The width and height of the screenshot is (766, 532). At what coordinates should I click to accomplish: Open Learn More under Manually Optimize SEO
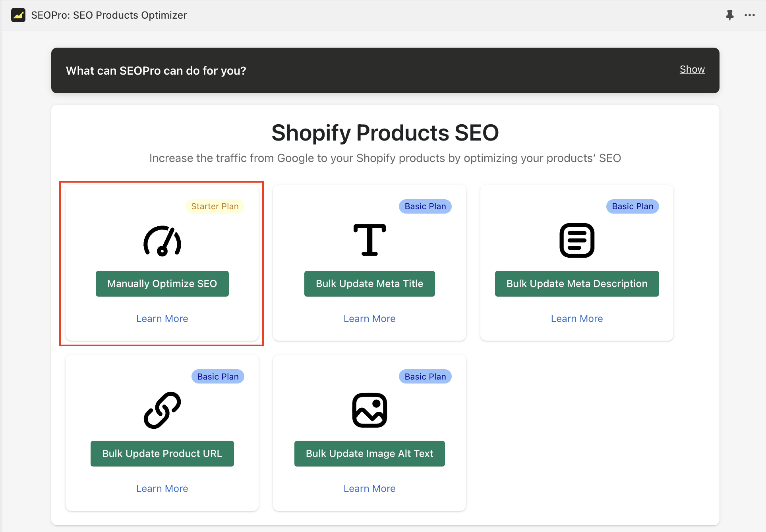[162, 318]
